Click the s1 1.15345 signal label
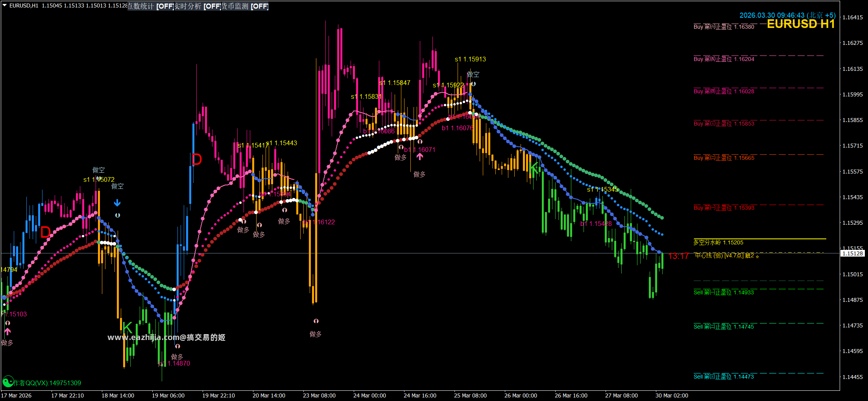 tap(602, 189)
